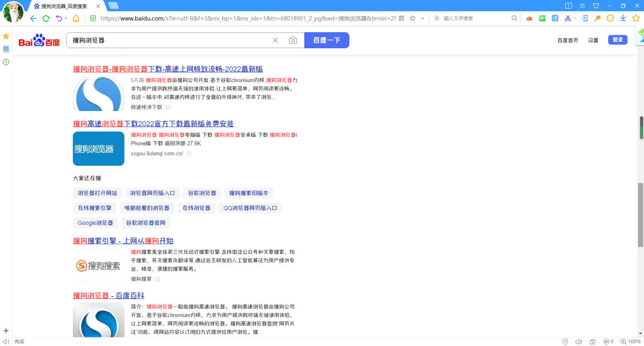The image size is (644, 346).
Task: Expand the screenshot tool dropdown arrow
Action: pyautogui.click(x=575, y=18)
